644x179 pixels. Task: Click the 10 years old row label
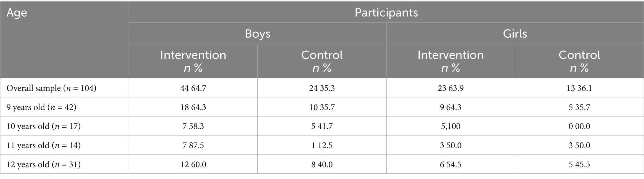(43, 126)
